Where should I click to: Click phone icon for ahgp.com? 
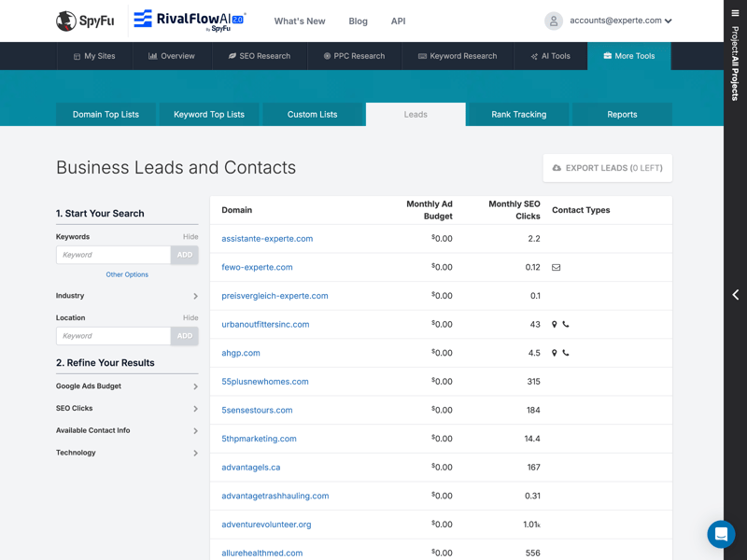[x=566, y=354]
